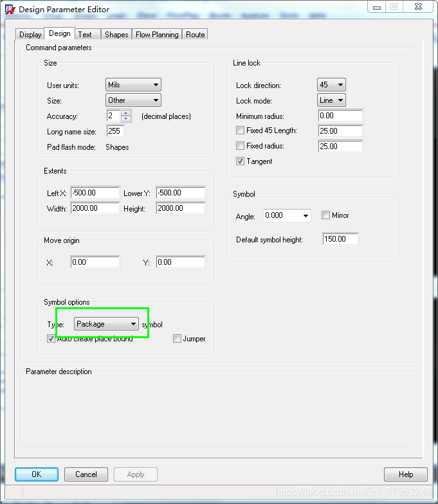Decrease Accuracy with the down arrow
Image resolution: width=438 pixels, height=504 pixels.
click(x=126, y=118)
